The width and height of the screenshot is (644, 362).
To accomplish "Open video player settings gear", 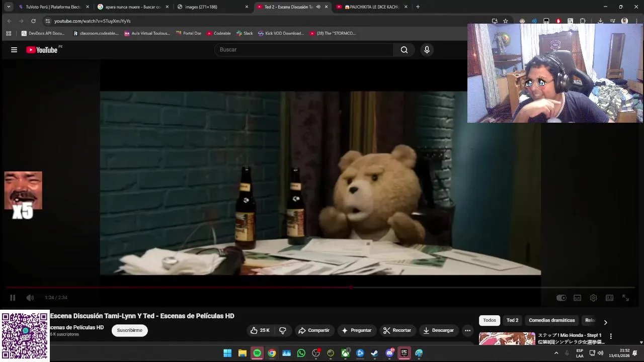I will click(x=594, y=298).
